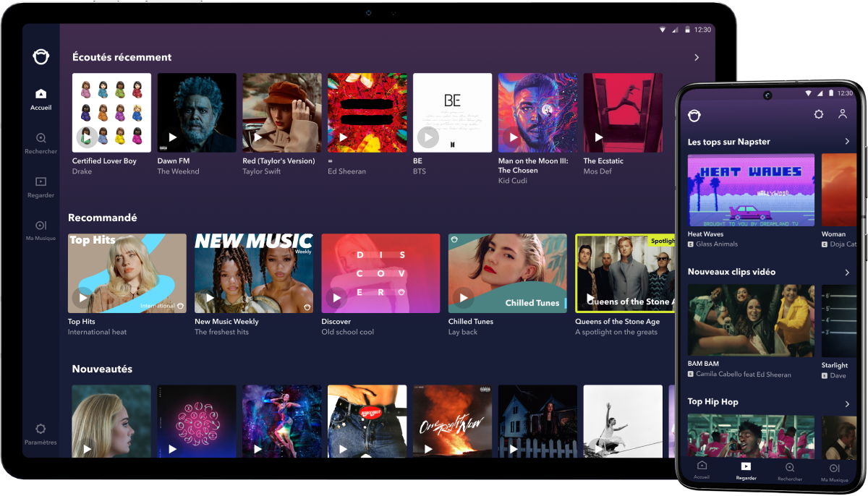Screen dimensions: 868x496
Task: Open the Discover cover image
Action: (380, 273)
